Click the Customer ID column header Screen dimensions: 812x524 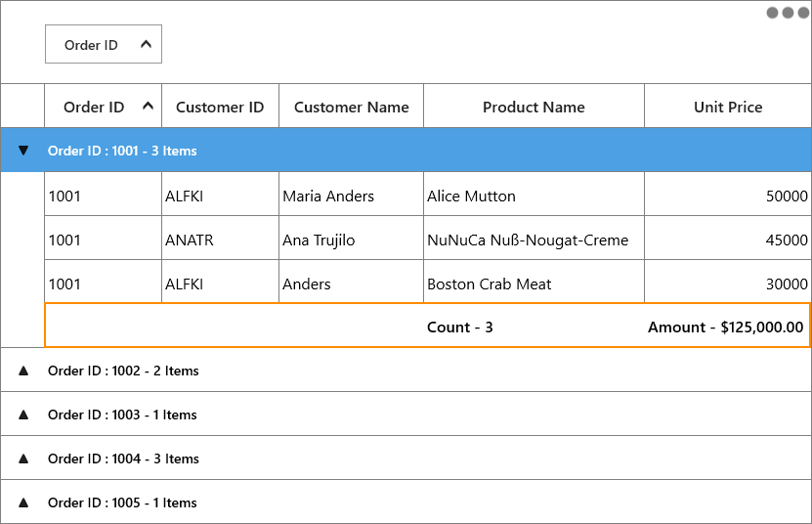pyautogui.click(x=220, y=107)
